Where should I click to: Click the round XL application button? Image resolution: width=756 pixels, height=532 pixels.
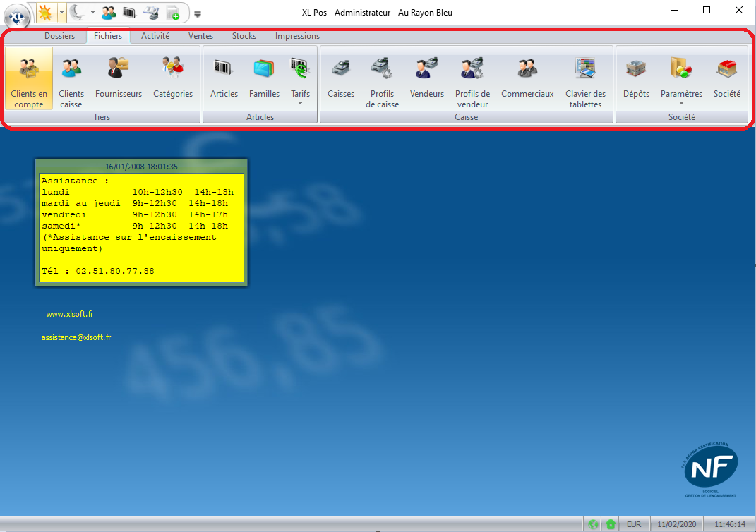[x=16, y=14]
